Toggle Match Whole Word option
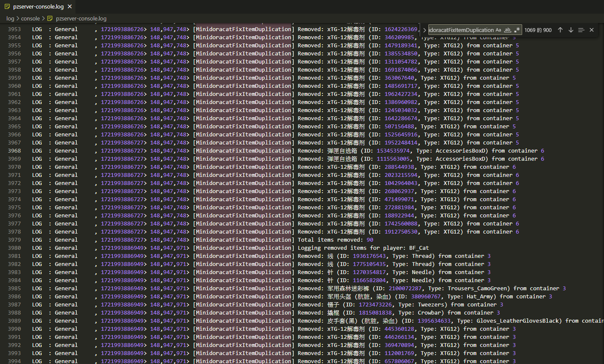This screenshot has height=364, width=604. point(508,30)
